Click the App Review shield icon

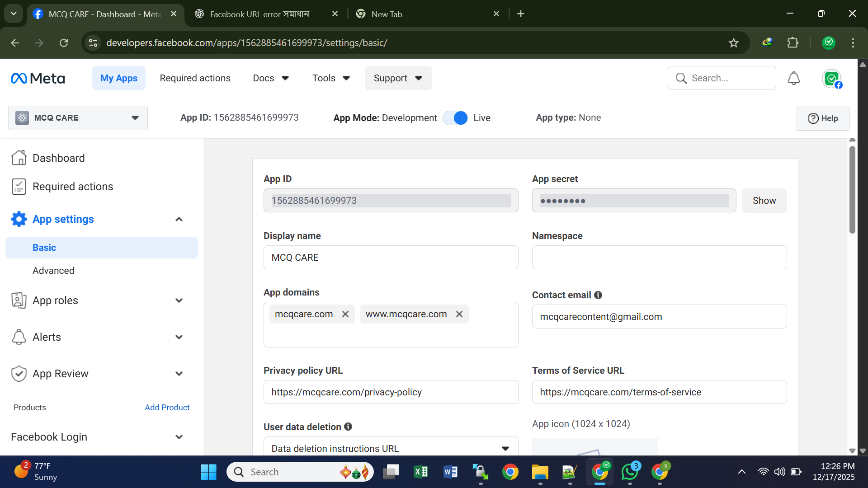[19, 374]
